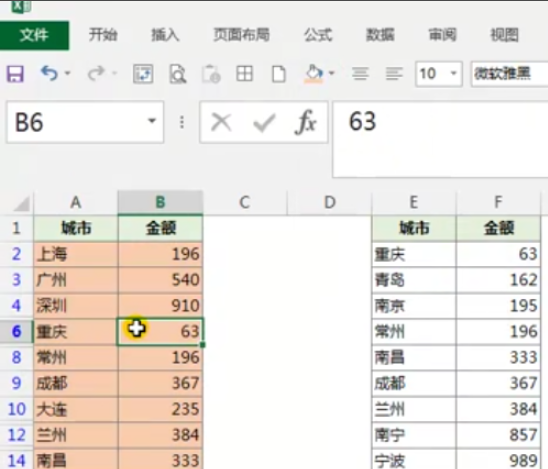
Task: Click the Paste Special clipboard icon
Action: [211, 74]
